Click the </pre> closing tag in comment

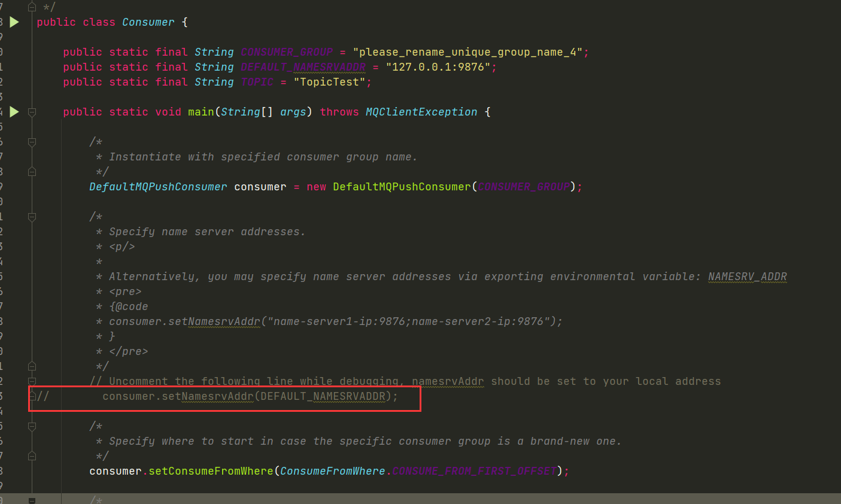tap(129, 351)
